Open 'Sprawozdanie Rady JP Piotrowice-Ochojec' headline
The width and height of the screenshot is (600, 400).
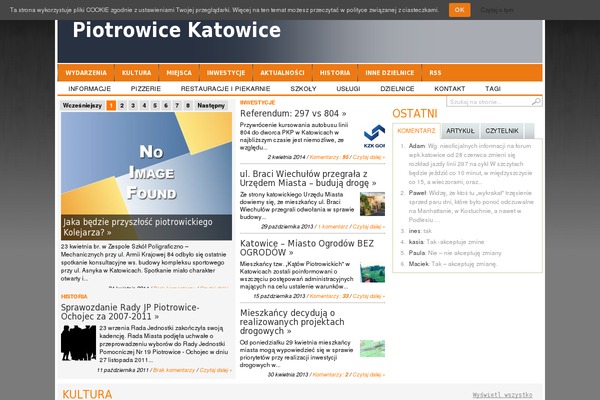[130, 312]
